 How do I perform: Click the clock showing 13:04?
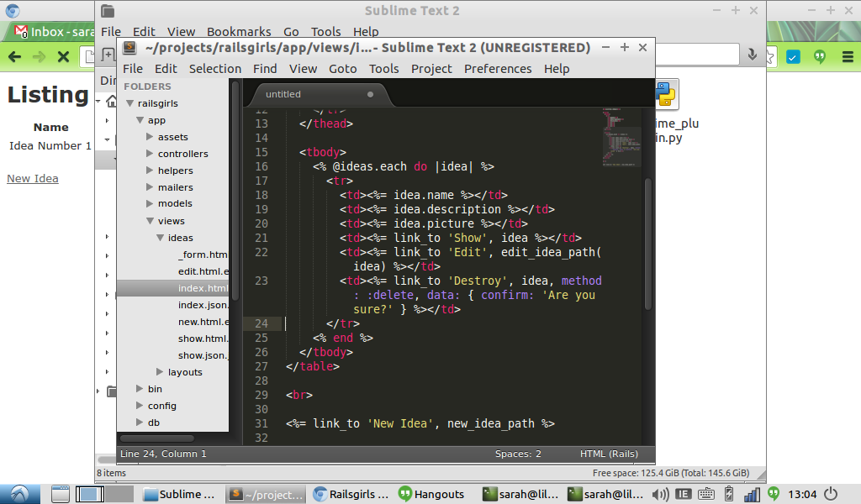tap(802, 494)
